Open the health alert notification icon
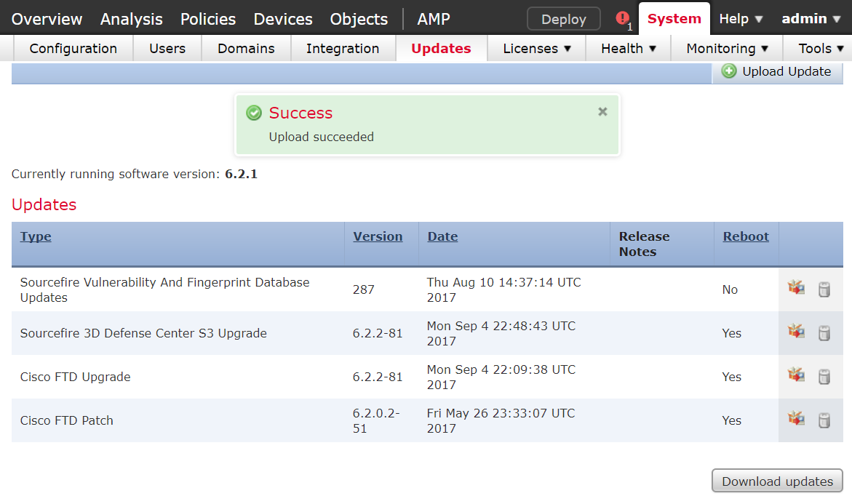The height and width of the screenshot is (504, 852). tap(623, 18)
